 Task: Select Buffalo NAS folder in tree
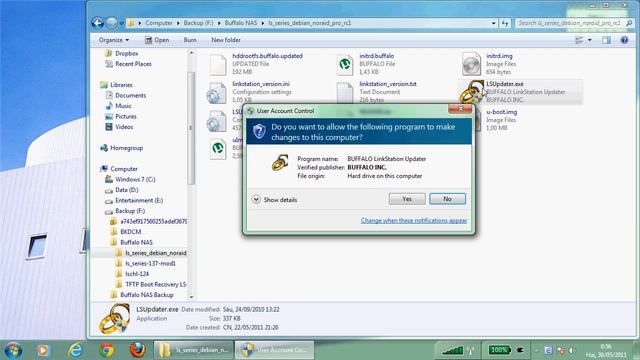click(131, 242)
